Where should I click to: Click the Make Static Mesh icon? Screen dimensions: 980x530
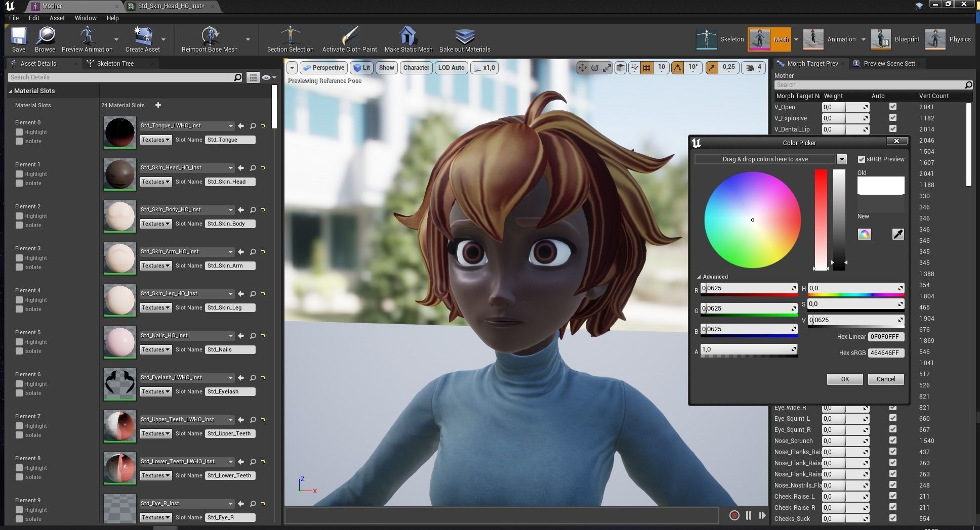coord(408,39)
